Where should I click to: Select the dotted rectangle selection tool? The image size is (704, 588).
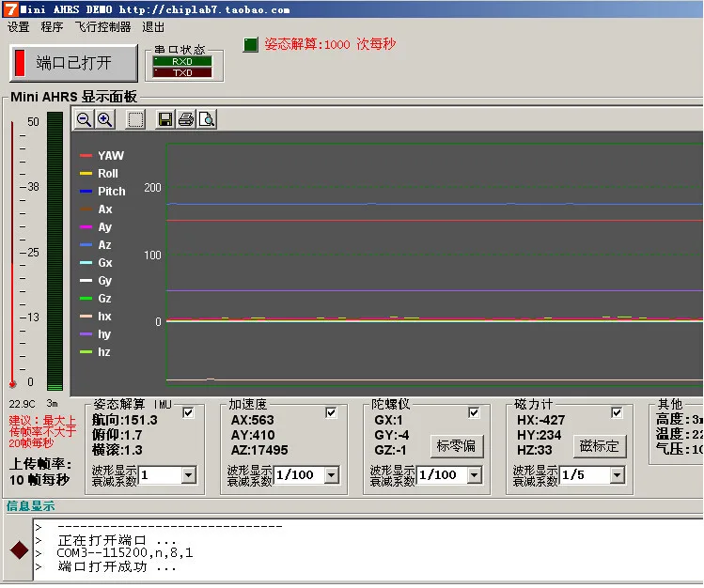[135, 119]
